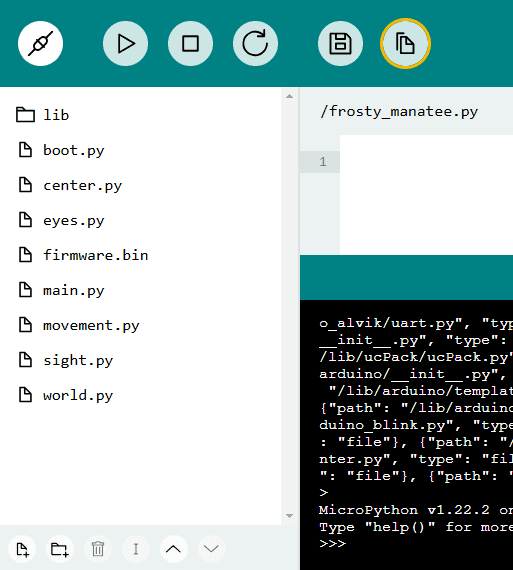Click the Connect/Disconnect plug icon
The height and width of the screenshot is (570, 513).
click(x=40, y=44)
